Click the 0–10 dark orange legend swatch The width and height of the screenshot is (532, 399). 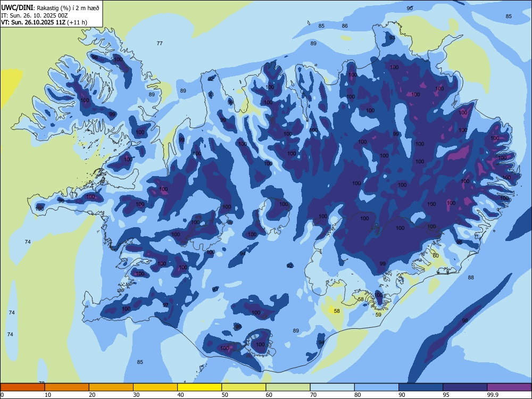pyautogui.click(x=22, y=387)
